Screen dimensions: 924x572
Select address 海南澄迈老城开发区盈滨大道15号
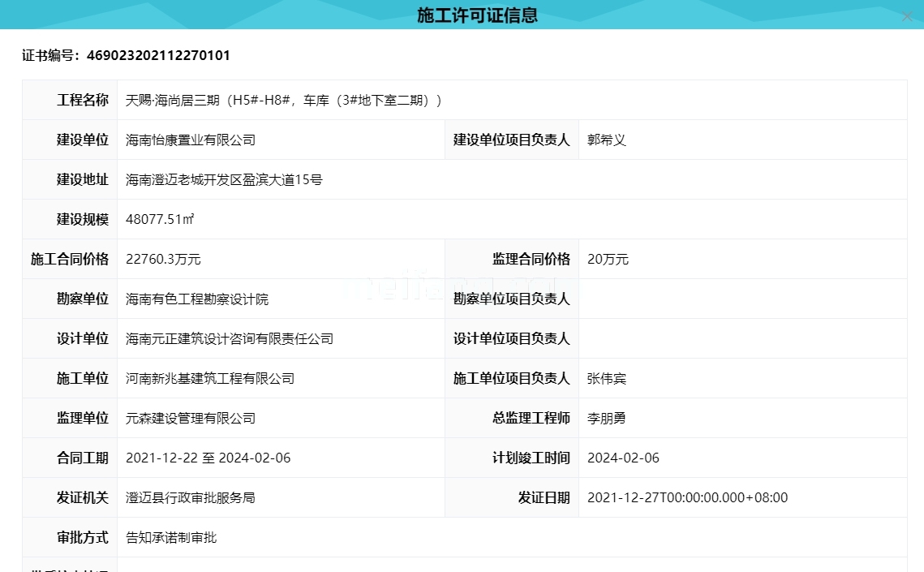(x=224, y=179)
